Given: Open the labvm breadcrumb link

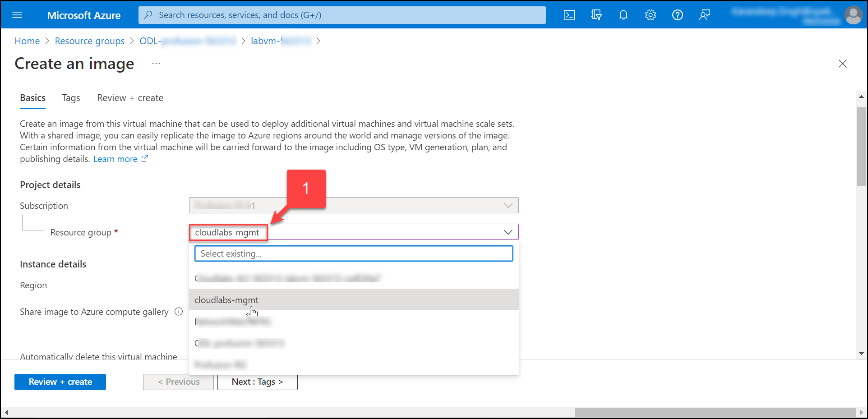Looking at the screenshot, I should point(281,41).
